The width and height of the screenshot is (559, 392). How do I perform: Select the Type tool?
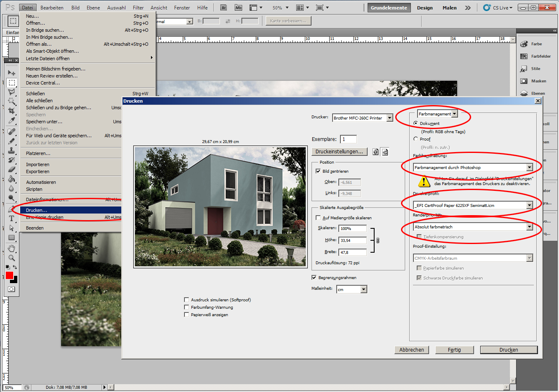[12, 218]
